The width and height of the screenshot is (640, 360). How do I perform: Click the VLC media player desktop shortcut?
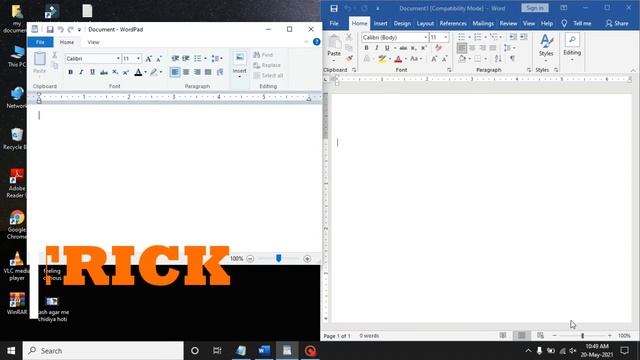[x=17, y=266]
